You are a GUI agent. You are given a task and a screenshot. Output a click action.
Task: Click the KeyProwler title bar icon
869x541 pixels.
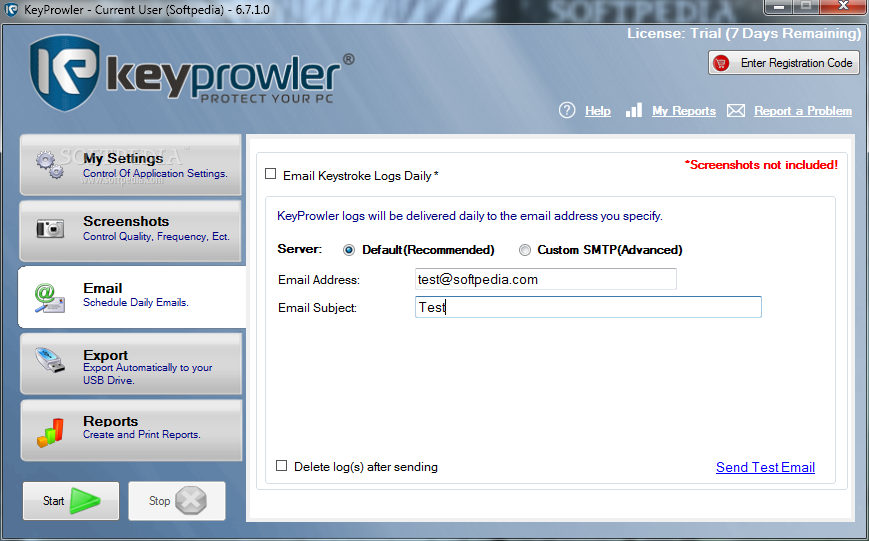click(x=11, y=10)
